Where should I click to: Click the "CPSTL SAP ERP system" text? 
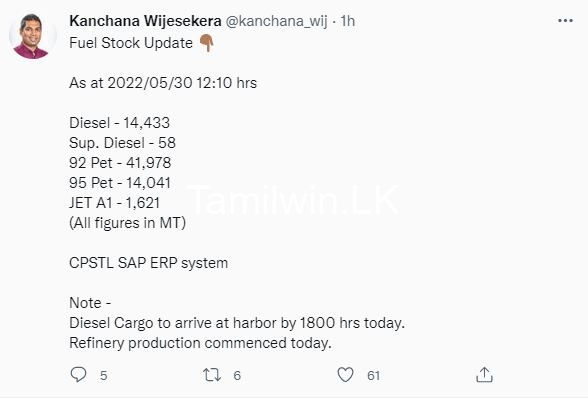149,263
